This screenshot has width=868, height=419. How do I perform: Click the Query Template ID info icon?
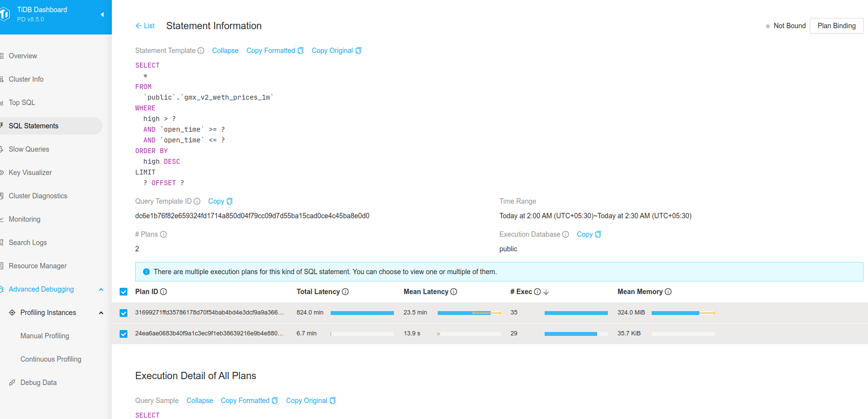click(197, 201)
